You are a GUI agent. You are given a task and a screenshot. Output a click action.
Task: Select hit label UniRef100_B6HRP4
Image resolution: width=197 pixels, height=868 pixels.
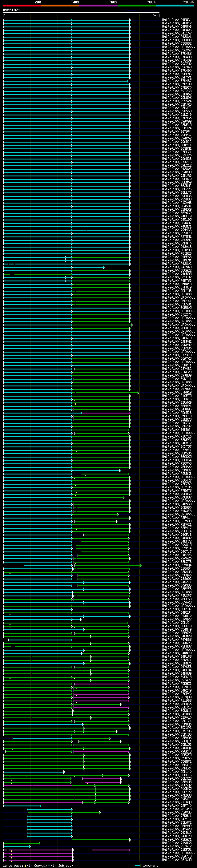177,406
